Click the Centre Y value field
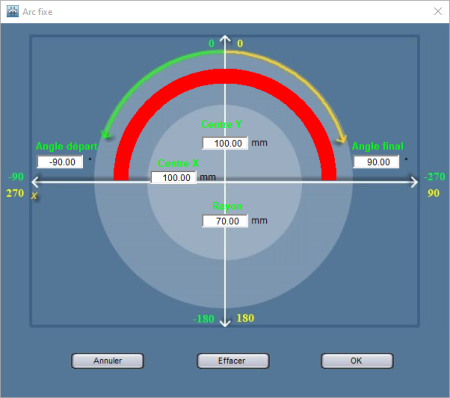Screen dimensions: 450x398 pos(225,143)
